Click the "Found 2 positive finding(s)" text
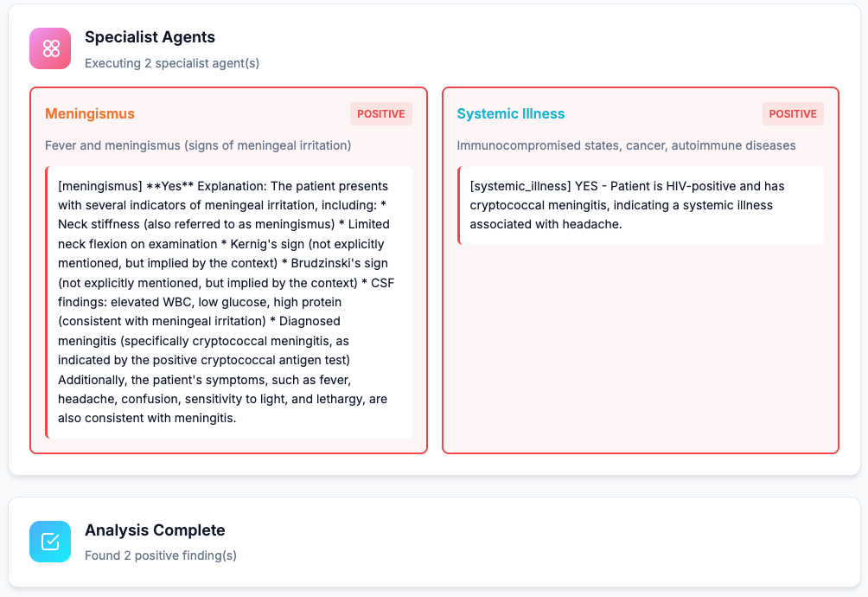868x597 pixels. 160,555
